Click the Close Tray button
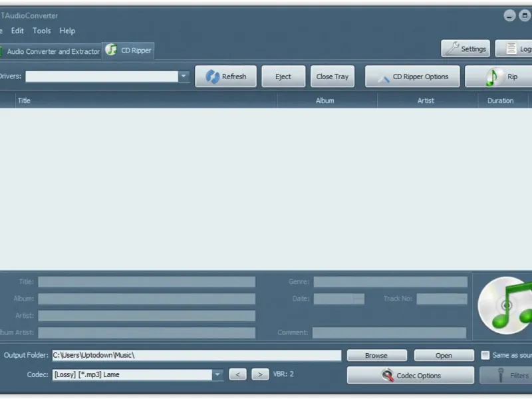This screenshot has width=532, height=399. coord(332,76)
